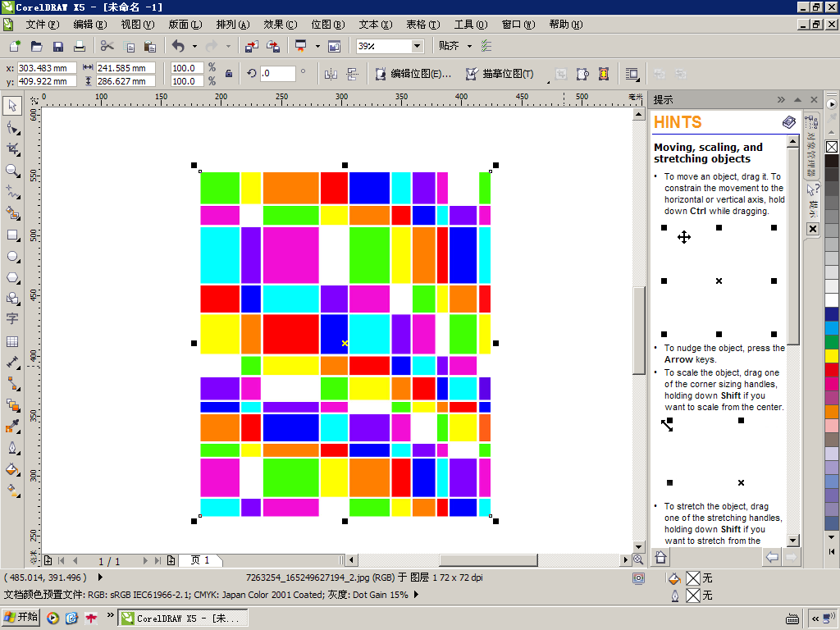This screenshot has width=840, height=630.
Task: Pick the yellow palette swatch
Action: coord(832,356)
